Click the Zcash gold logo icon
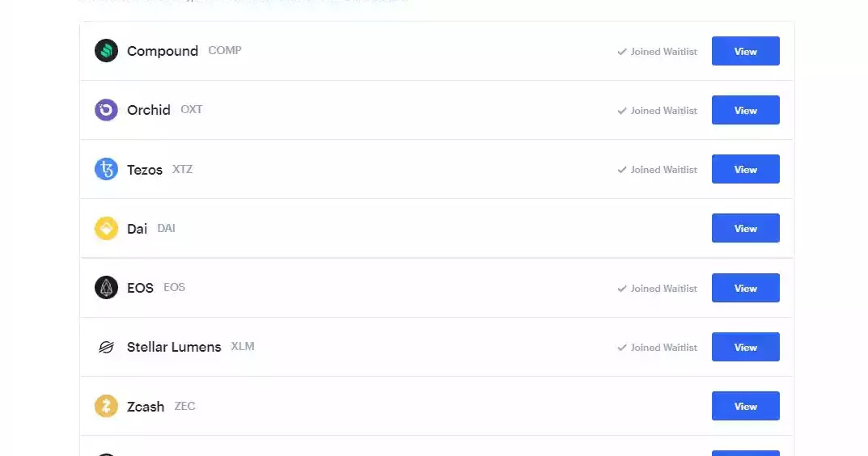The height and width of the screenshot is (456, 868). (x=106, y=406)
